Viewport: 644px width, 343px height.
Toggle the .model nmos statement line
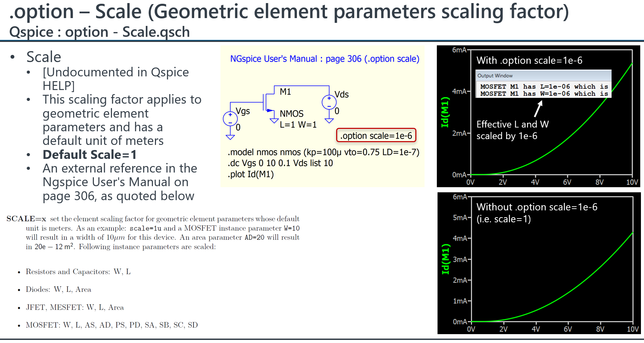coord(323,152)
